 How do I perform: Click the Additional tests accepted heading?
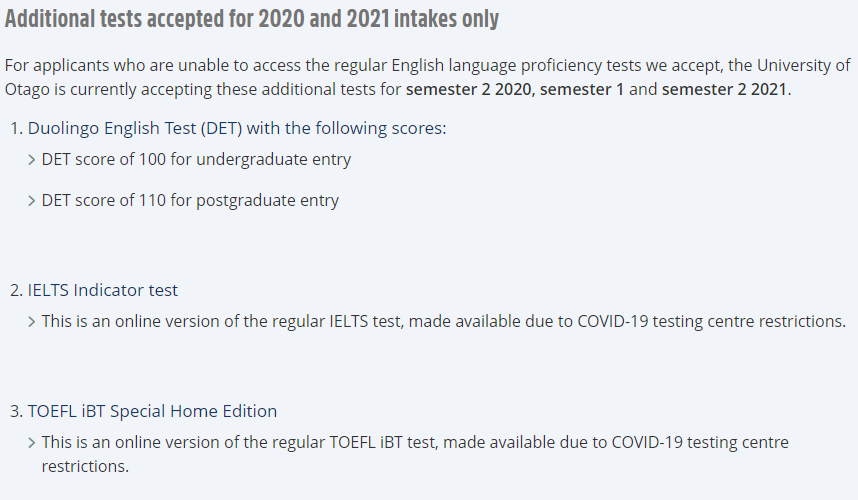(252, 20)
